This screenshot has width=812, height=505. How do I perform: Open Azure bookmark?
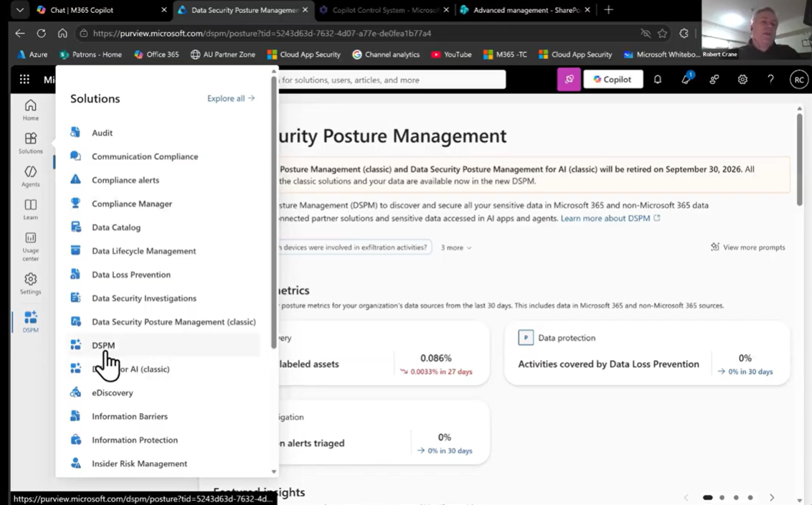click(x=32, y=55)
